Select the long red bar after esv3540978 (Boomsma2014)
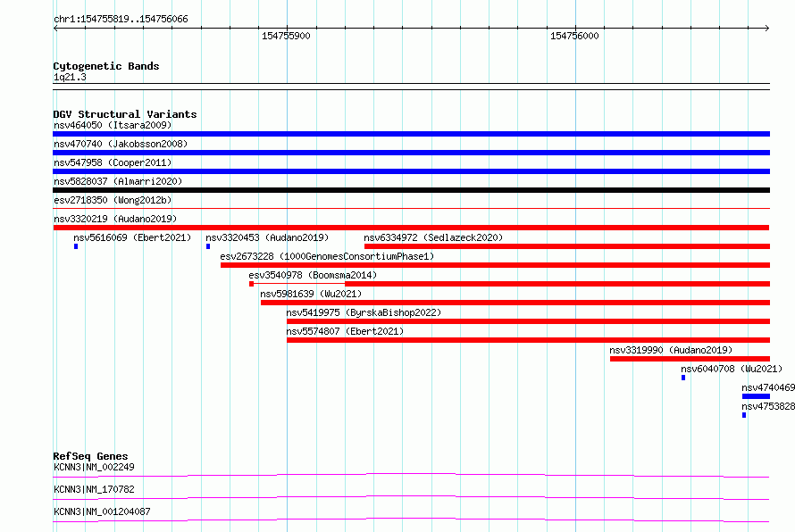Image resolution: width=795 pixels, height=532 pixels. pos(557,284)
